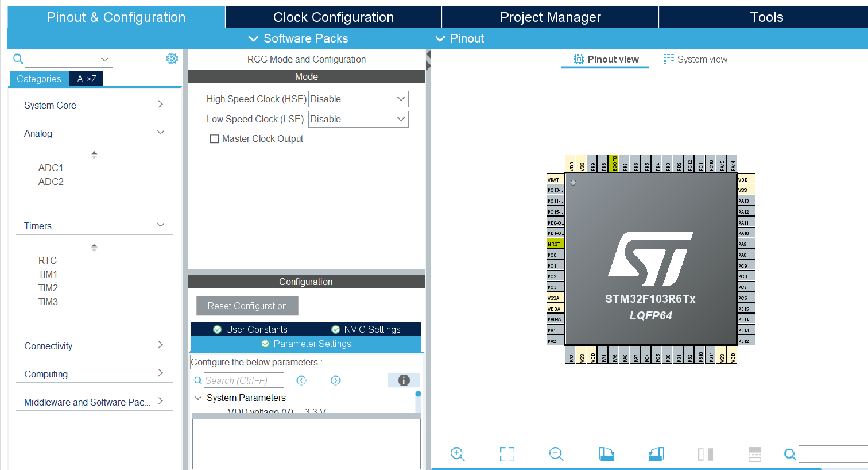Go to the next parameter search result
Viewport: 868px width, 470px height.
[x=336, y=380]
